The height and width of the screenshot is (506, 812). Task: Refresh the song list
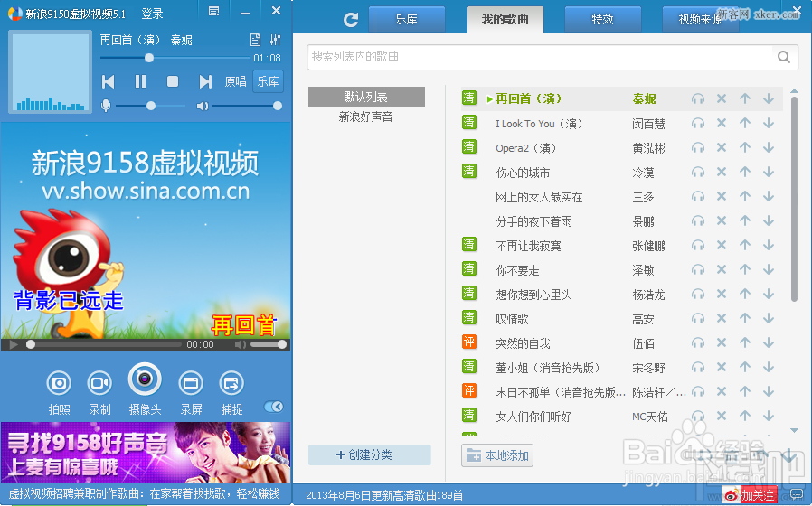point(351,20)
